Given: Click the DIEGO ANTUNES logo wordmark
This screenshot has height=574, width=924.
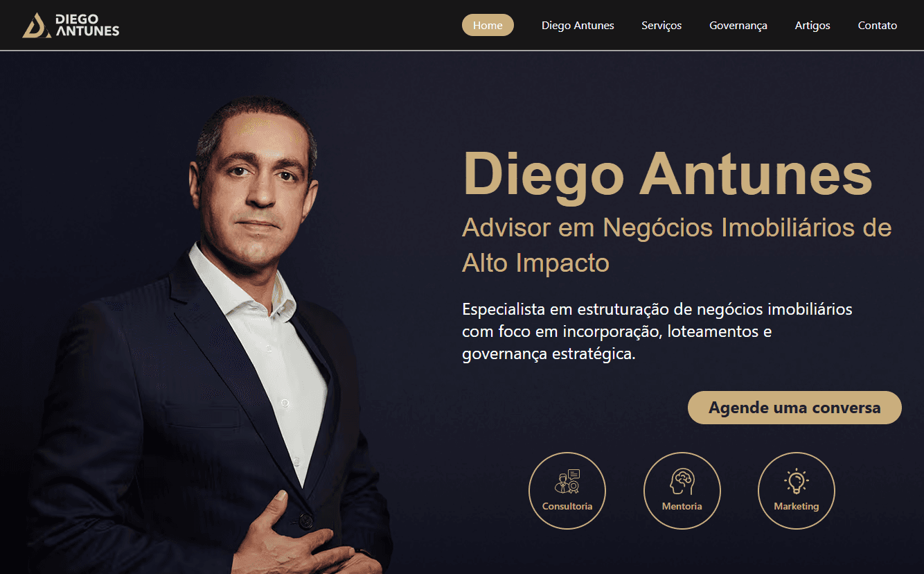Looking at the screenshot, I should 87,25.
